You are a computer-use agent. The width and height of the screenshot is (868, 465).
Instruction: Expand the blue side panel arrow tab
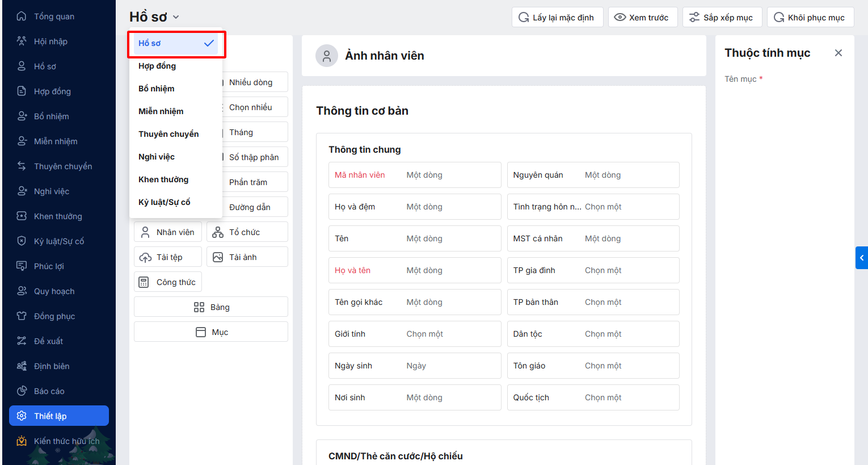coord(862,258)
